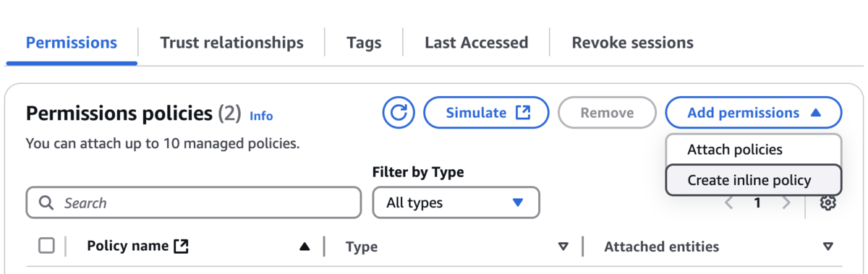Click the external link icon beside Policy name
Image resolution: width=868 pixels, height=274 pixels.
(x=181, y=247)
